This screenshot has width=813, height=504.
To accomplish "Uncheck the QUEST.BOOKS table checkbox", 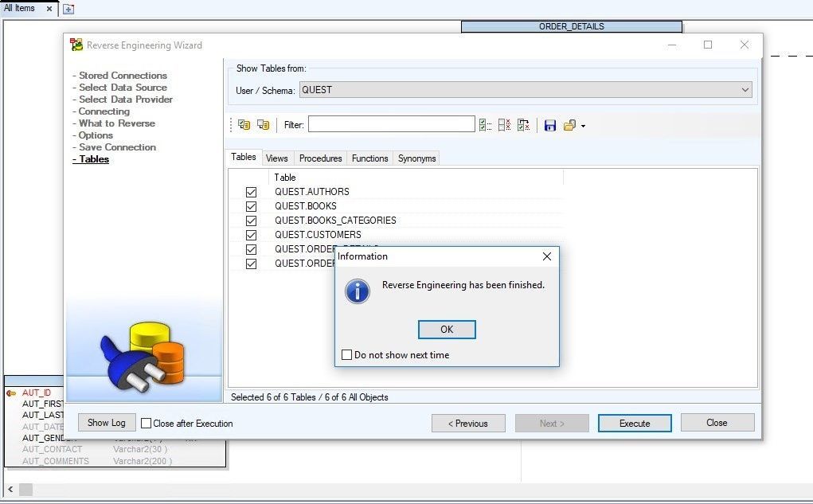I will pos(251,206).
